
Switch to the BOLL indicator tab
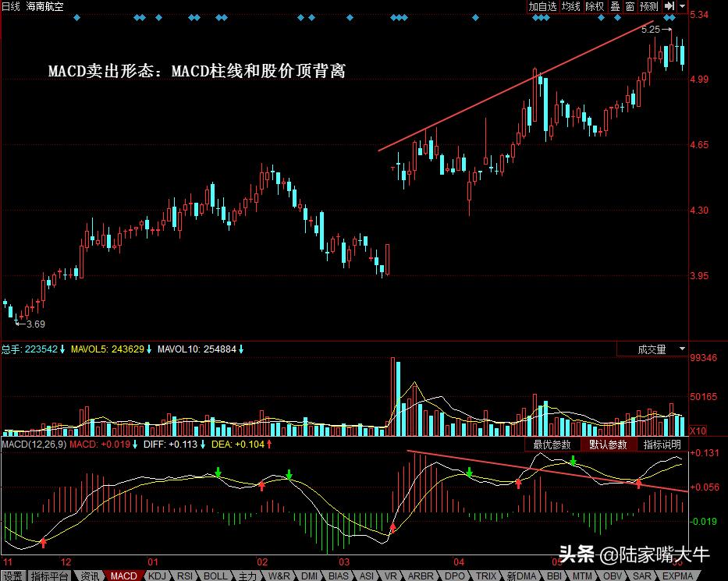(215, 576)
